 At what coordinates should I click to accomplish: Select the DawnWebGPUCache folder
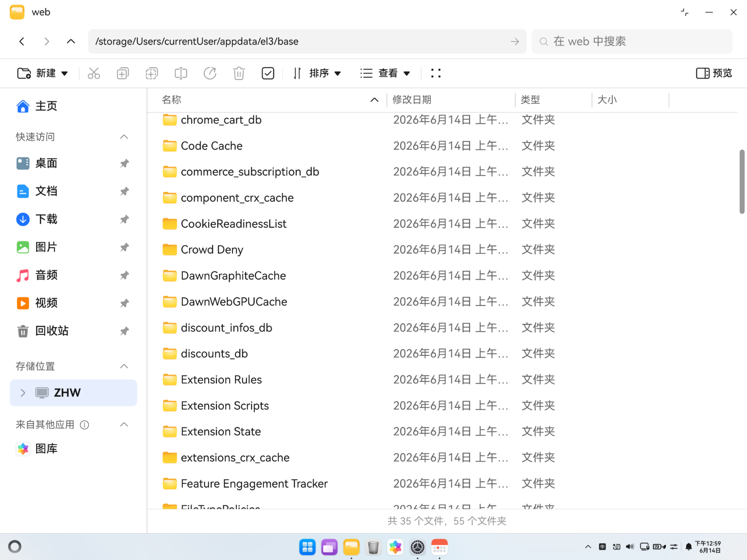442,302
